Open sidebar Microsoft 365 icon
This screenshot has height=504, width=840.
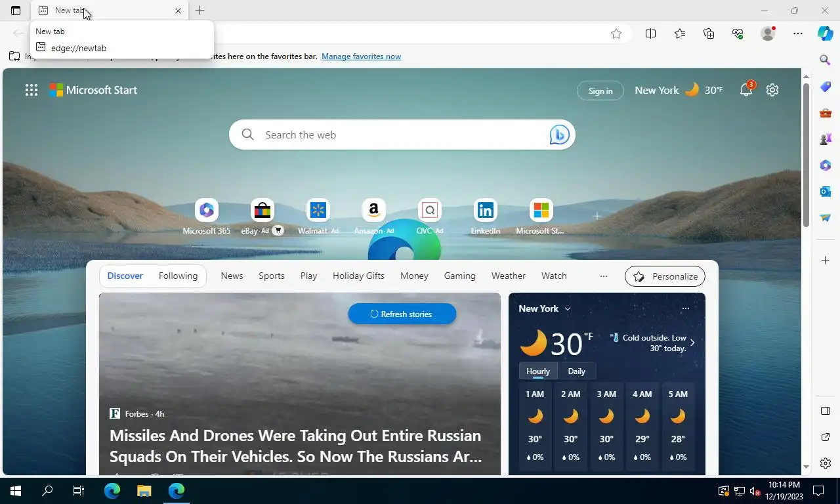point(826,165)
